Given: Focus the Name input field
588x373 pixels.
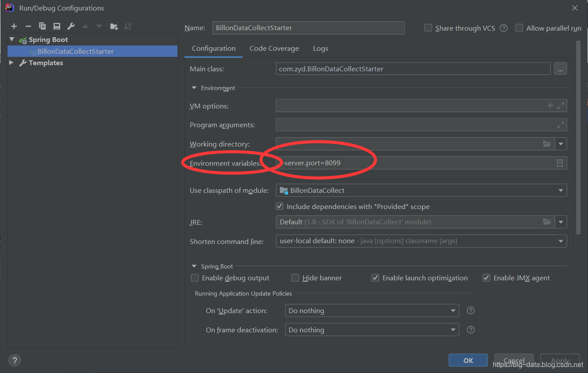Looking at the screenshot, I should pos(308,28).
